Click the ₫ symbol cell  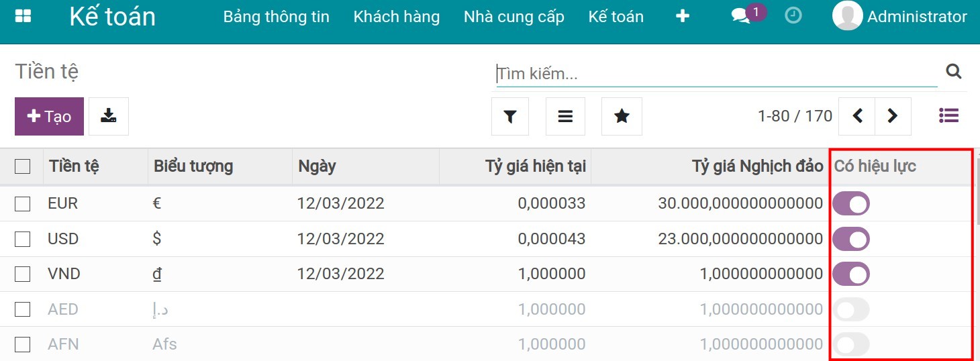coord(157,274)
